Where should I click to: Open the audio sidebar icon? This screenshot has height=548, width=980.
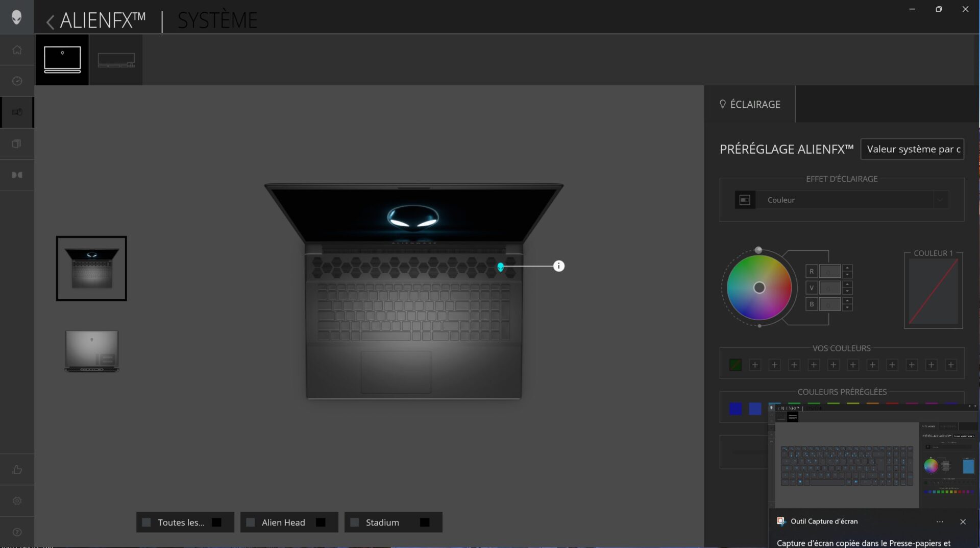17,175
